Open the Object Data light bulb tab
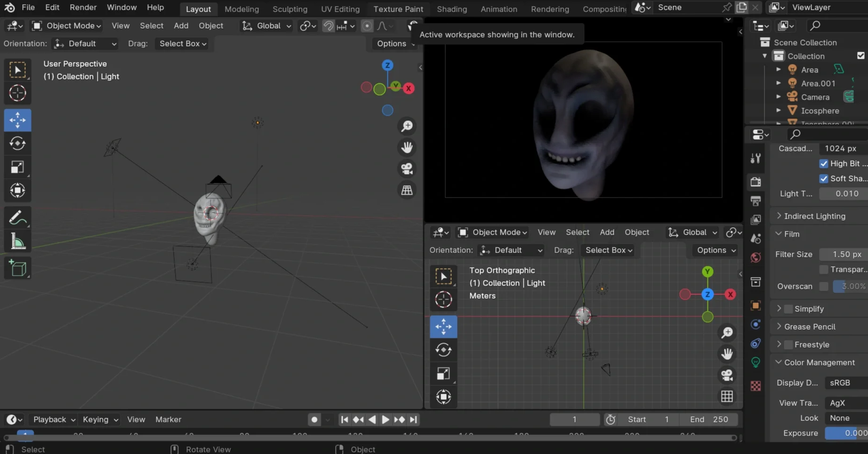 [755, 362]
